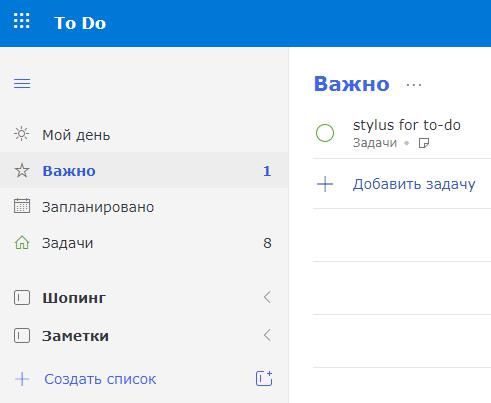Click the To Do app title

(x=80, y=23)
